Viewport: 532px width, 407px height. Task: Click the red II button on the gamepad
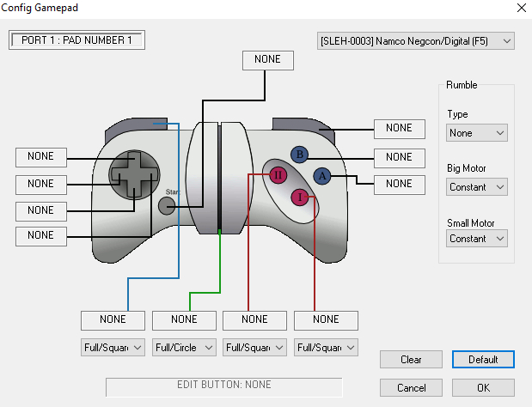278,175
